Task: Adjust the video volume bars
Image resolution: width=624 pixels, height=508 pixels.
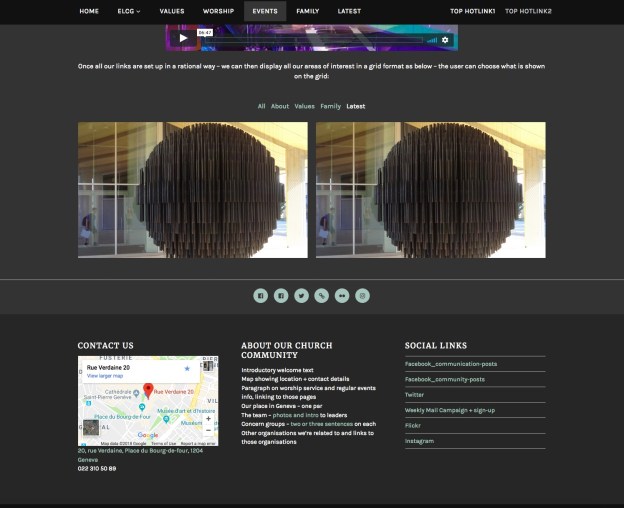Action: [432, 40]
